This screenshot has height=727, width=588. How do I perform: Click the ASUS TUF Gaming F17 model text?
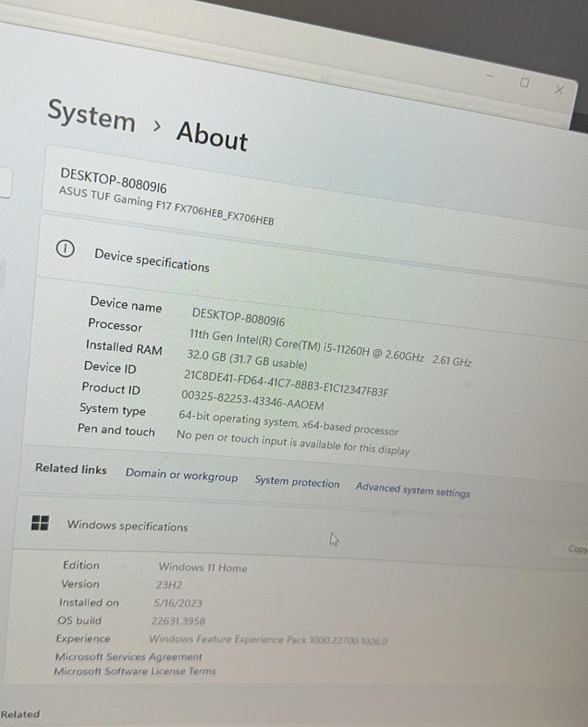[x=166, y=206]
